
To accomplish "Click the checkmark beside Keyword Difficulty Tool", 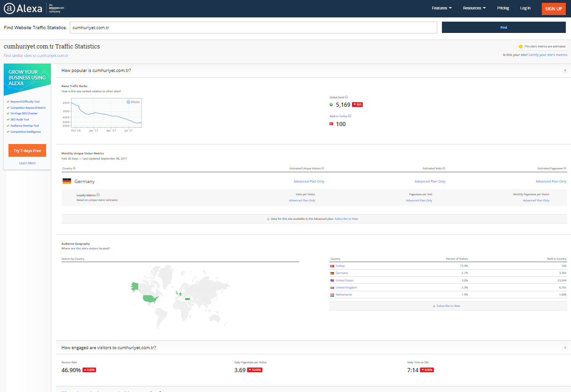I will (x=8, y=102).
